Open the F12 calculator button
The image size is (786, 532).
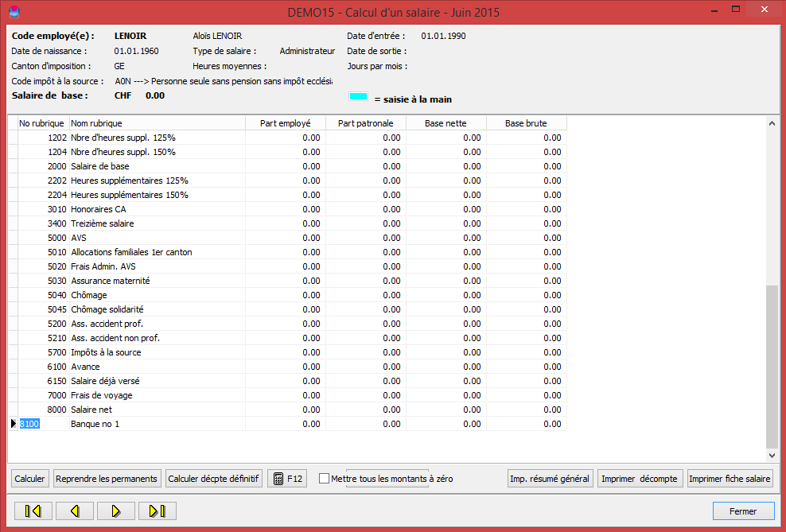(x=287, y=479)
